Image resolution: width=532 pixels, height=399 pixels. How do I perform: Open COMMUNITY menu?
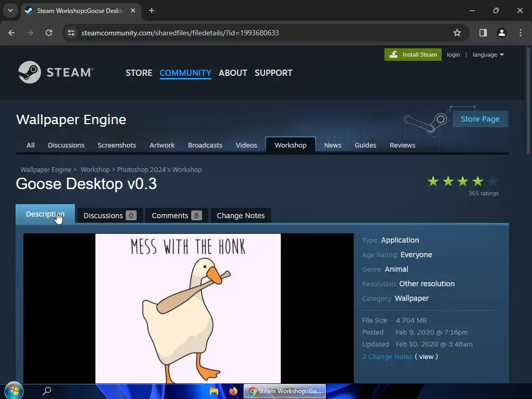[185, 73]
